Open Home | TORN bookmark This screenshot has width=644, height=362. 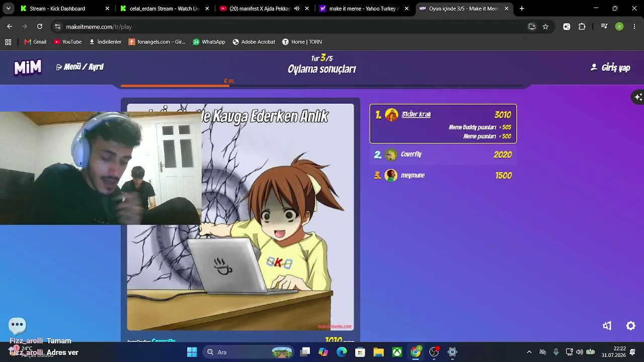coord(302,42)
